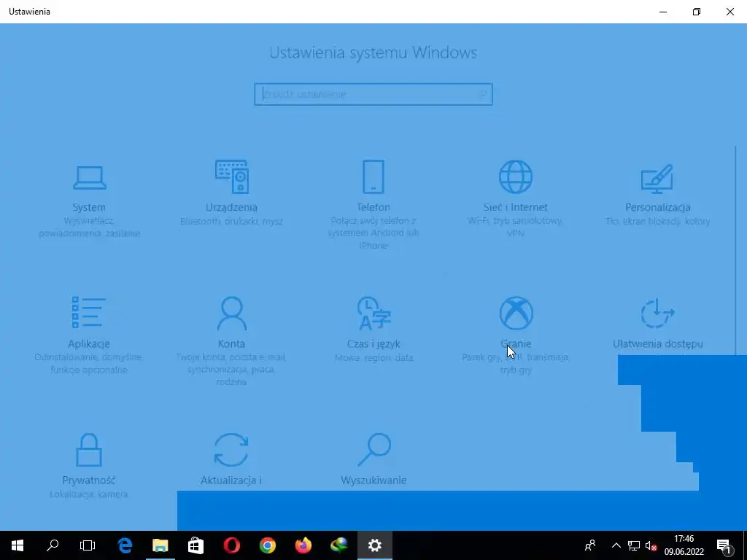Click the Aktualizacja i label
Viewport: 747px width, 560px height.
point(231,480)
